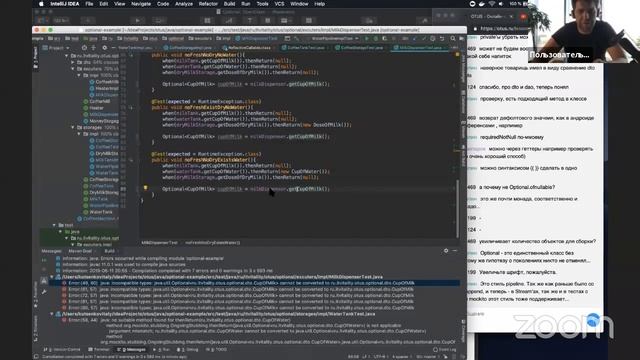Collapse test folder in project tree

tap(53, 225)
